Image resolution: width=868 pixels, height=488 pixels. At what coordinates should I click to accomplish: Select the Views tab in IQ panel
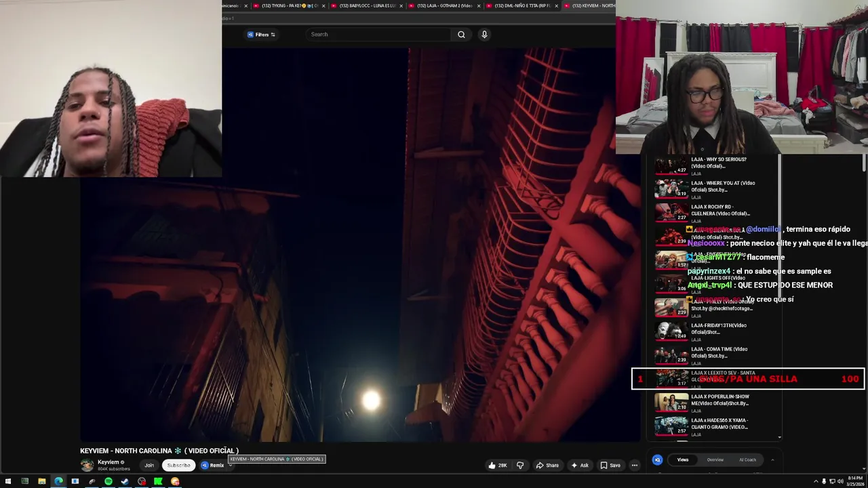[x=682, y=460]
